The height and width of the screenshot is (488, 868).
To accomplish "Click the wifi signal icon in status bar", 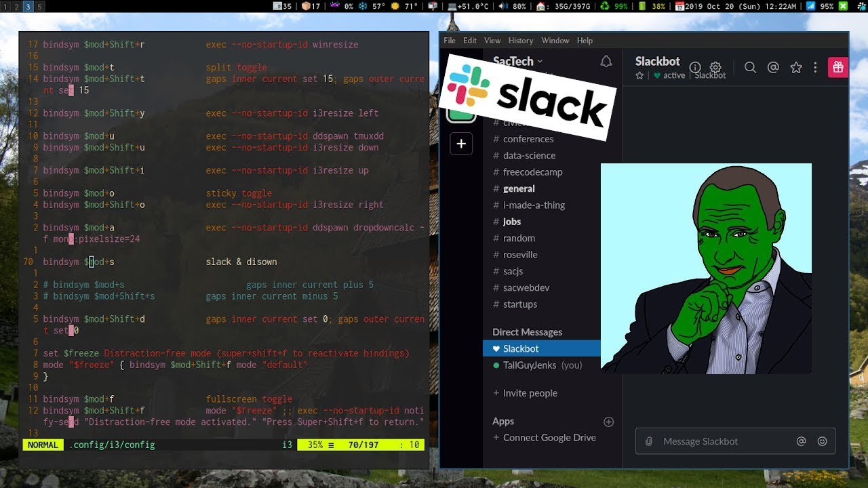I will click(x=810, y=6).
